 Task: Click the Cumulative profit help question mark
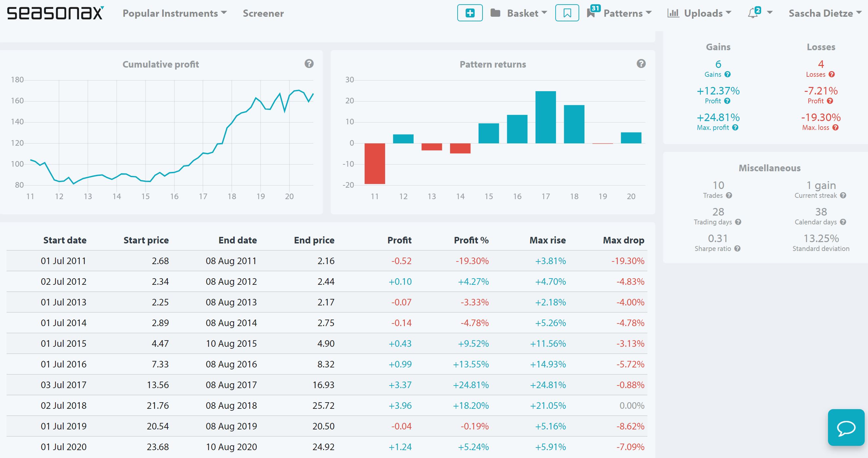[309, 64]
